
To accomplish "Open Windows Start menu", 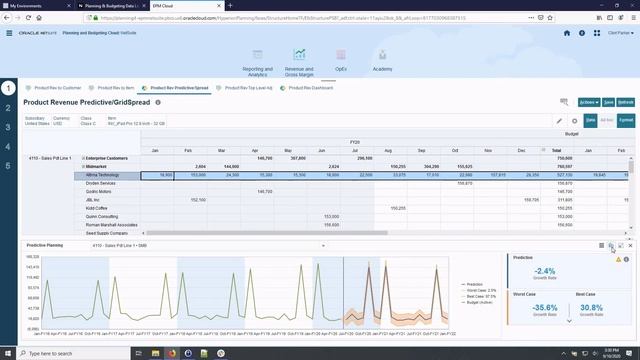I will tap(8, 353).
